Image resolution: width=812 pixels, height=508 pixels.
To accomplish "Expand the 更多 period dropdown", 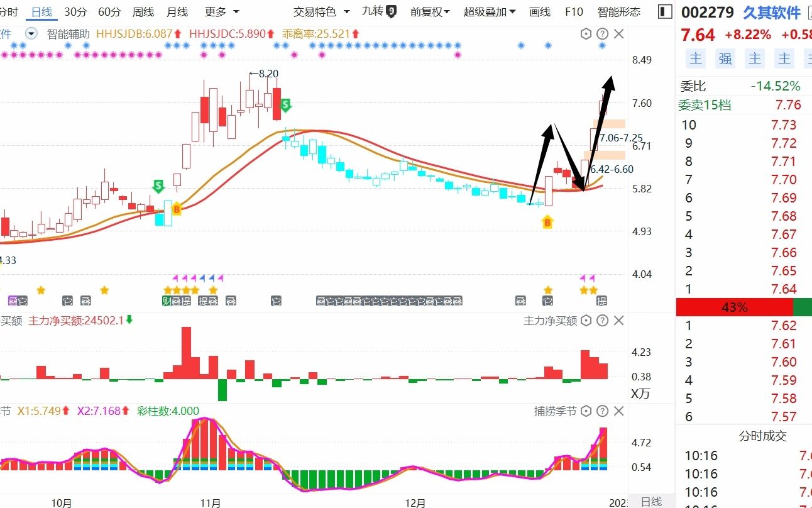I will 222,11.
